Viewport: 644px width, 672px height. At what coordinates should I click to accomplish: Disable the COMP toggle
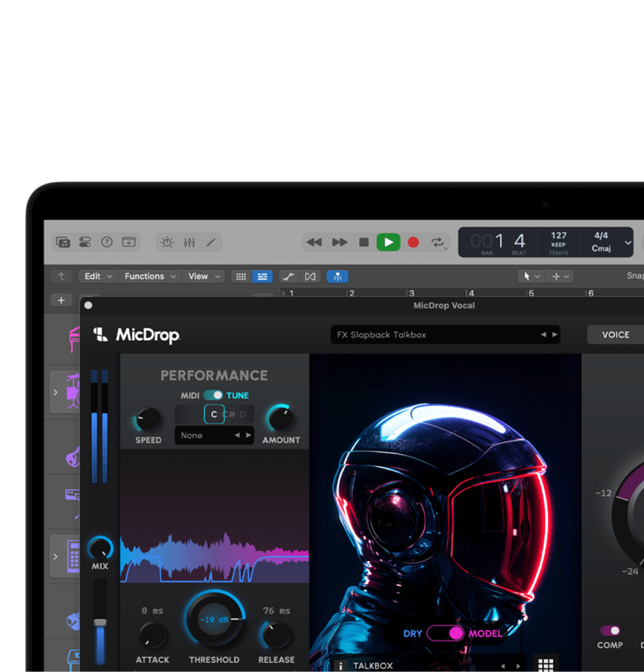pyautogui.click(x=610, y=630)
